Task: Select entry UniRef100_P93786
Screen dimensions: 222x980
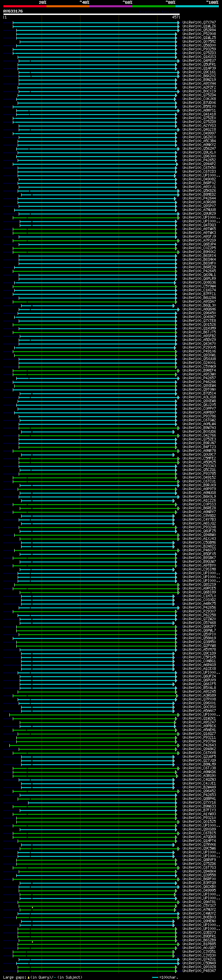Action: coord(199,416)
